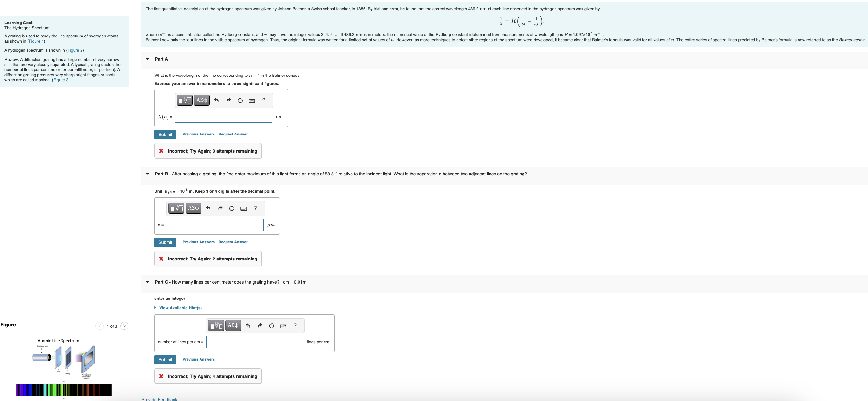Click the redo arrow in Part B toolbar
The image size is (868, 401).
(x=220, y=208)
